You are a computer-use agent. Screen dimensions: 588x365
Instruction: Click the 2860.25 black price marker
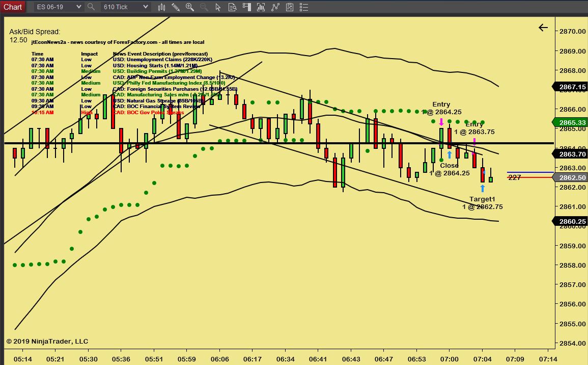570,222
